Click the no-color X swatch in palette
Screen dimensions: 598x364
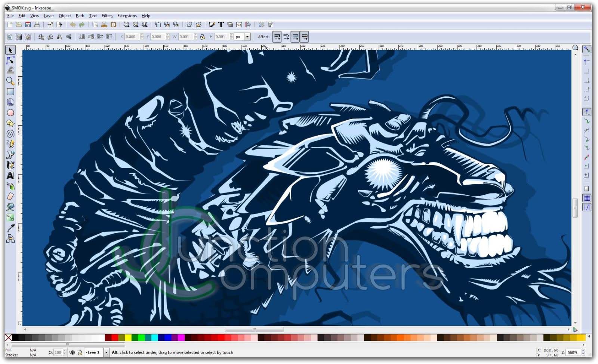[x=8, y=338]
